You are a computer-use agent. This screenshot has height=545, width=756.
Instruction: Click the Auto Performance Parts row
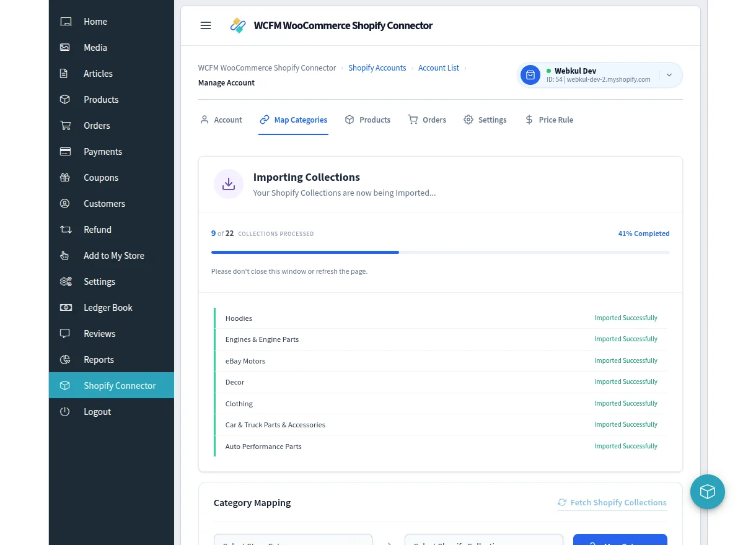pyautogui.click(x=441, y=447)
